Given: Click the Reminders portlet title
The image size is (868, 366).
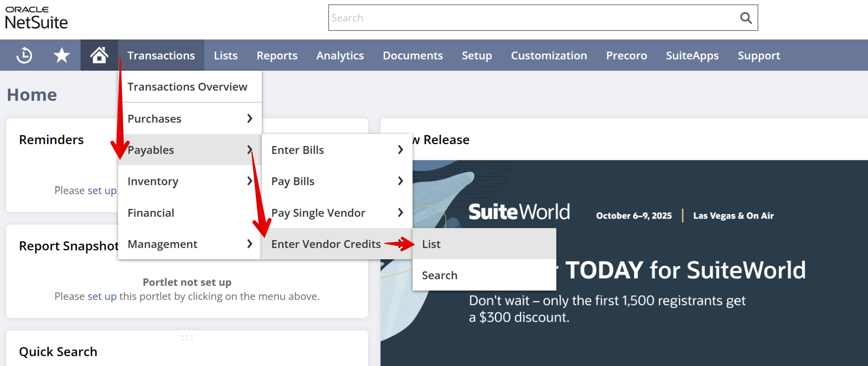Looking at the screenshot, I should click(51, 140).
